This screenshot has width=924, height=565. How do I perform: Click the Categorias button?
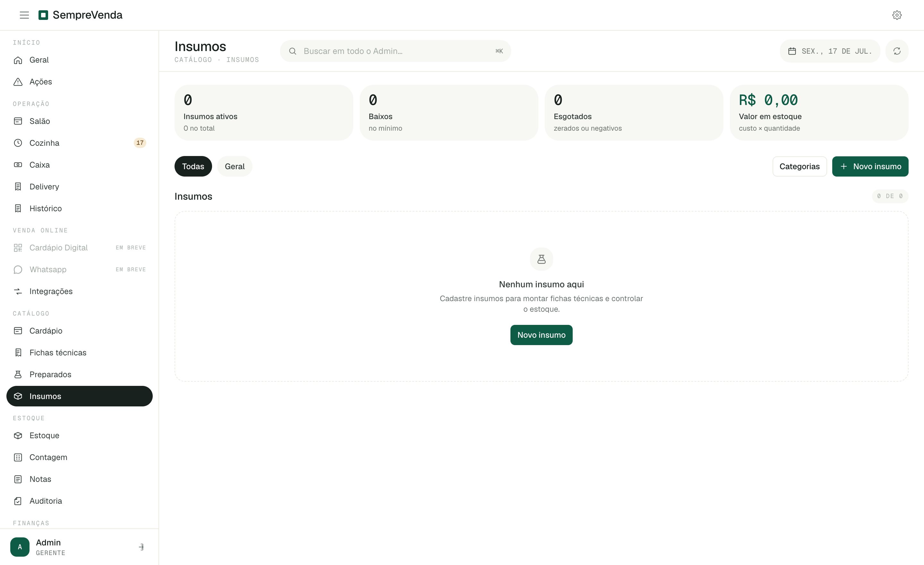800,166
